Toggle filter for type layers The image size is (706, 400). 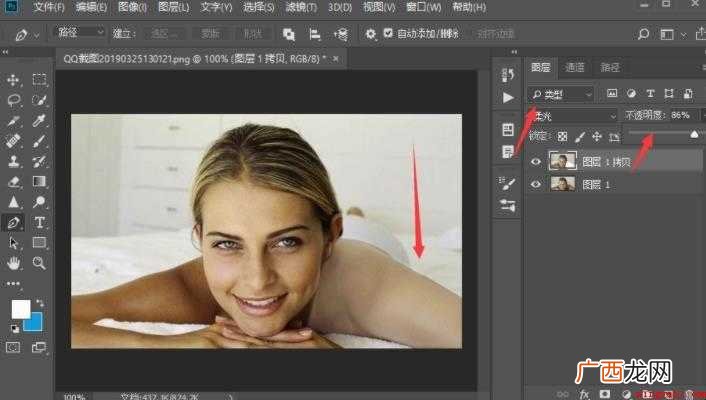650,93
